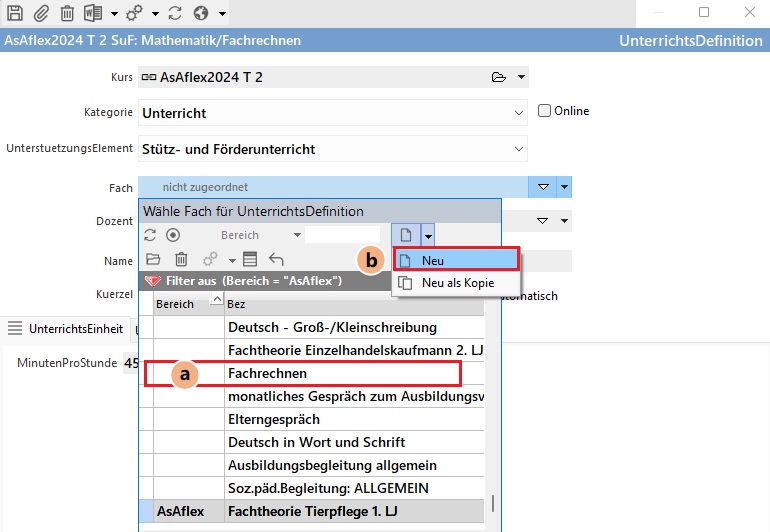Click the save icon in top toolbar

15,14
